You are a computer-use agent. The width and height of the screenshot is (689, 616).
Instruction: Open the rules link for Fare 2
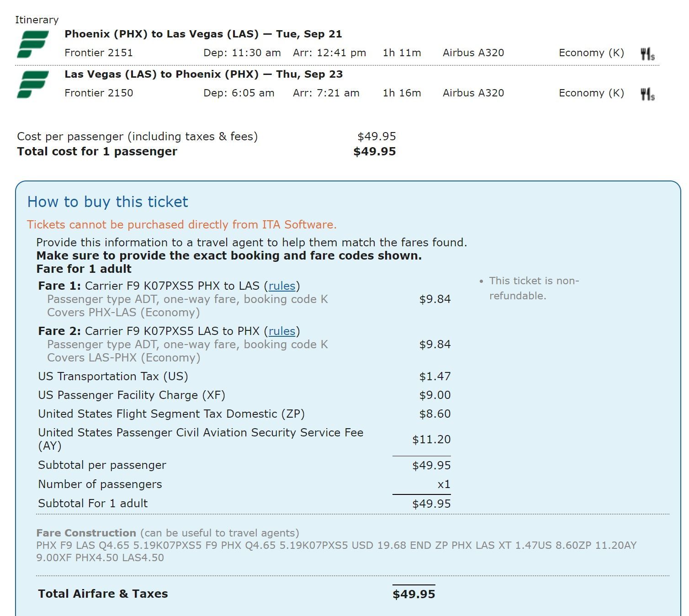(282, 331)
